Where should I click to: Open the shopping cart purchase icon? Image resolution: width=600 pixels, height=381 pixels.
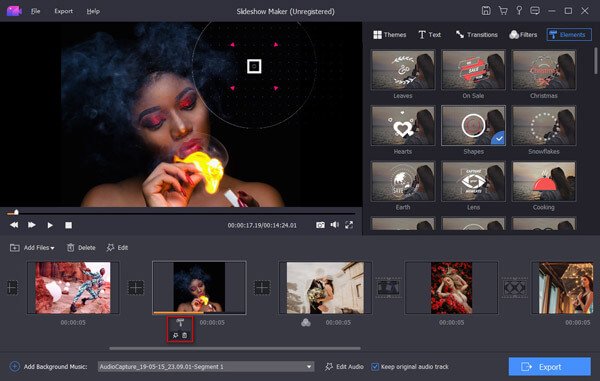(x=503, y=11)
